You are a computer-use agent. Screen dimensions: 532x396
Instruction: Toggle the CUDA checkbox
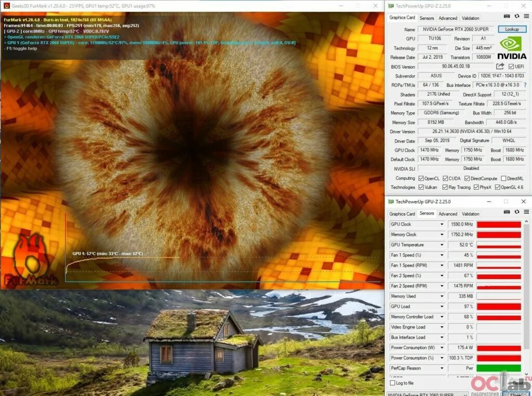445,178
